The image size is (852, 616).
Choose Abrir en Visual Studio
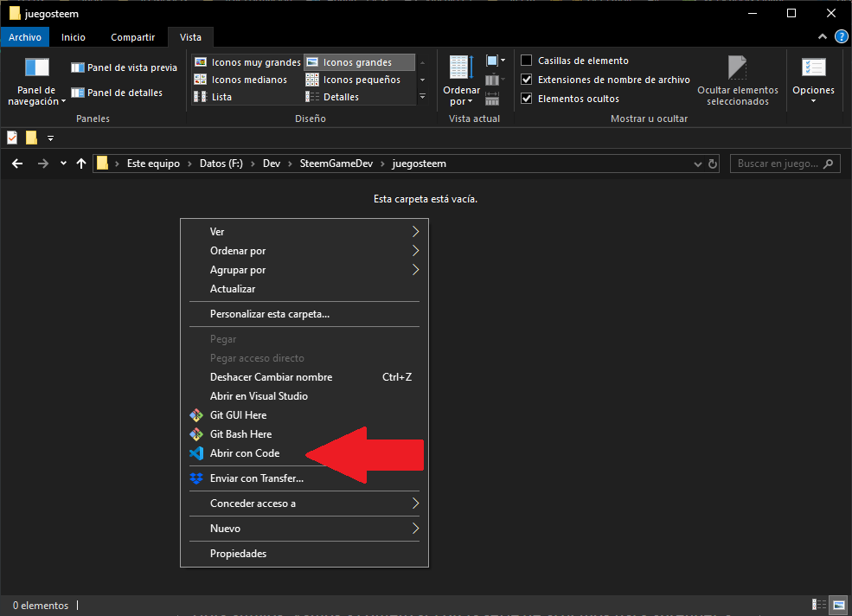click(304, 395)
